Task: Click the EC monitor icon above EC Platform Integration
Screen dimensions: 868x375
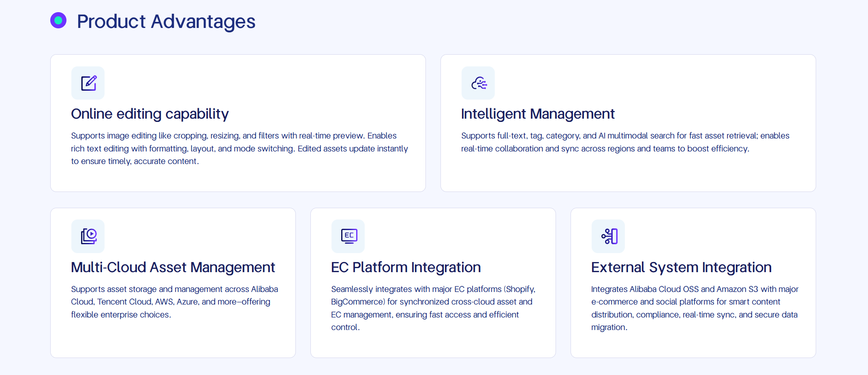Action: (x=348, y=236)
